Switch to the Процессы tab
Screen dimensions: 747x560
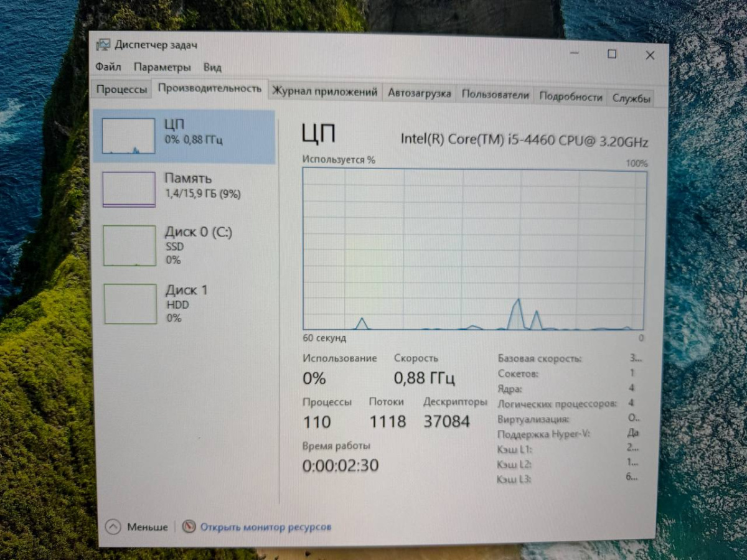121,90
